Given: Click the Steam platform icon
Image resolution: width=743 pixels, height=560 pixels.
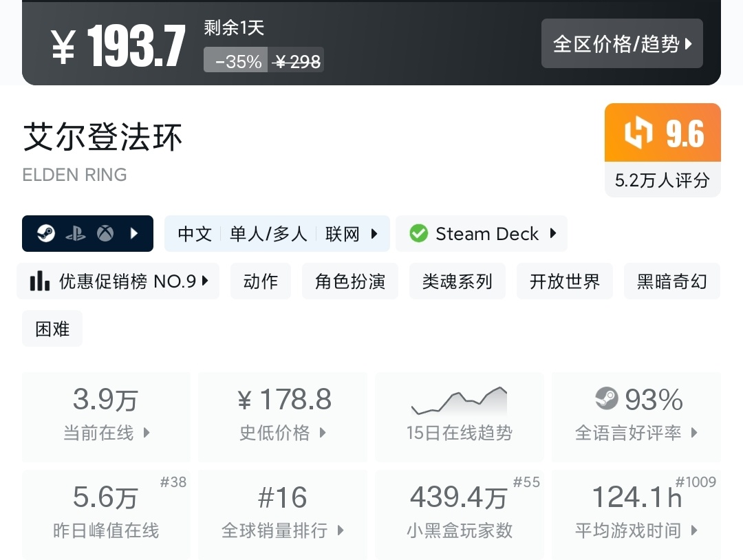Looking at the screenshot, I should click(x=46, y=234).
